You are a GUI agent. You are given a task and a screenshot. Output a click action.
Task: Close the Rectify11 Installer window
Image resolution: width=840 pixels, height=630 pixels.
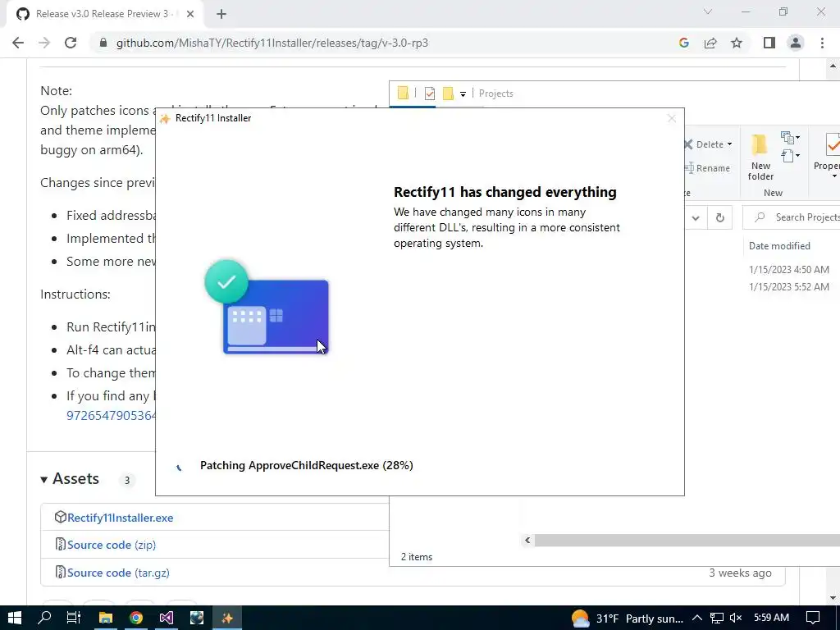[671, 118]
